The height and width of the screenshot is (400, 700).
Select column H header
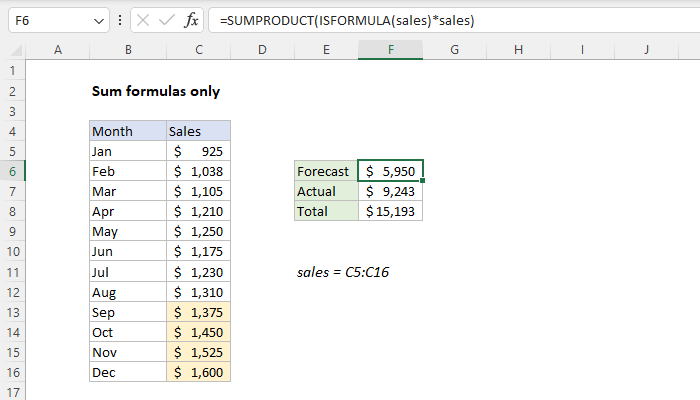click(518, 50)
